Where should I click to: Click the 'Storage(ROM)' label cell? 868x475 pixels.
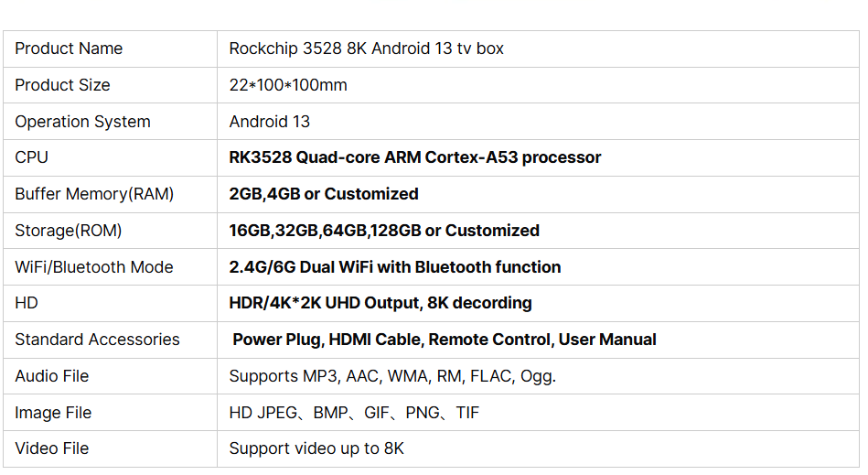(68, 231)
